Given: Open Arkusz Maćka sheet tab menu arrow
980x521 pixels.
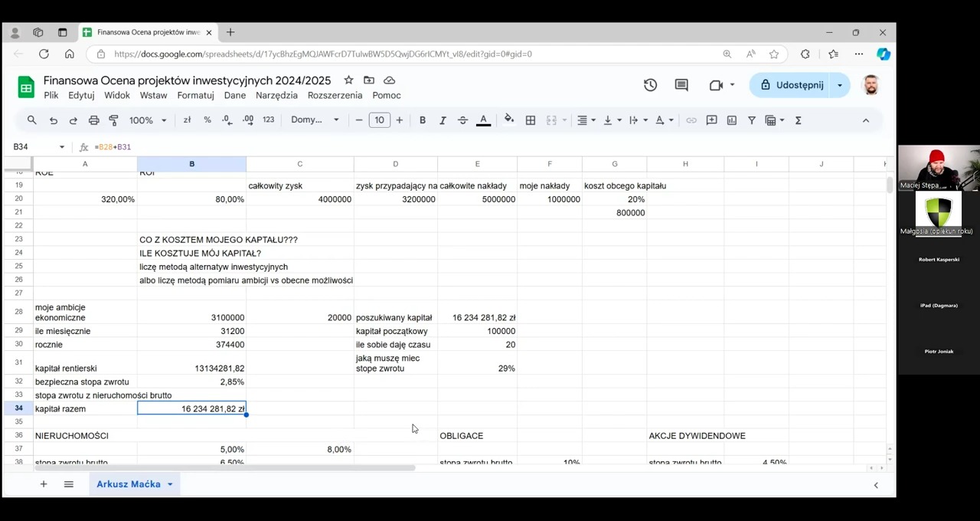Looking at the screenshot, I should coord(170,484).
